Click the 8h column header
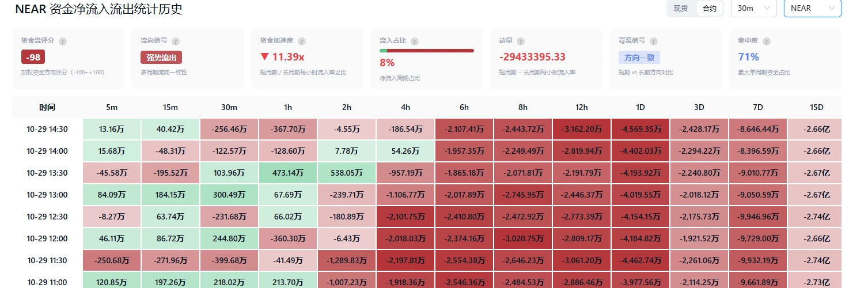This screenshot has height=288, width=868. (524, 107)
